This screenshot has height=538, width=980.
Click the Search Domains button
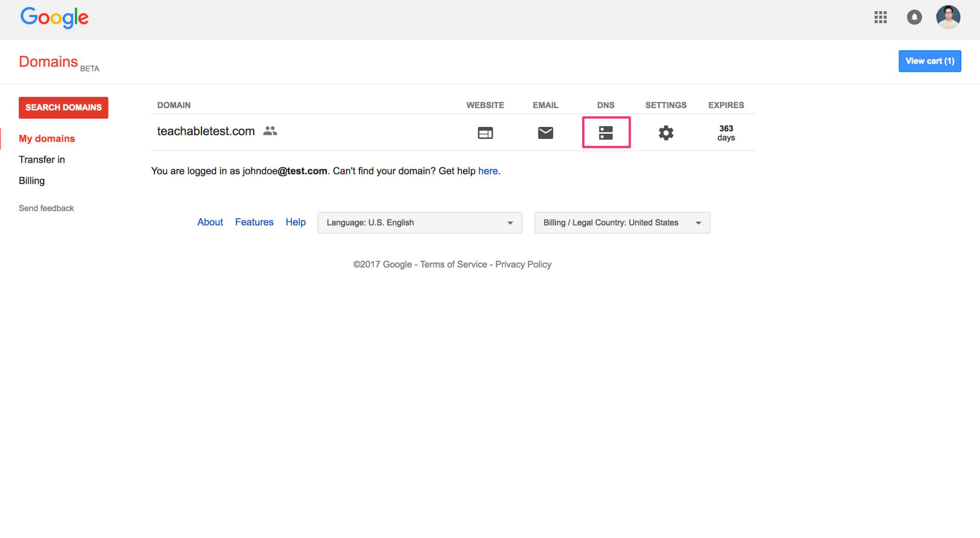tap(63, 107)
